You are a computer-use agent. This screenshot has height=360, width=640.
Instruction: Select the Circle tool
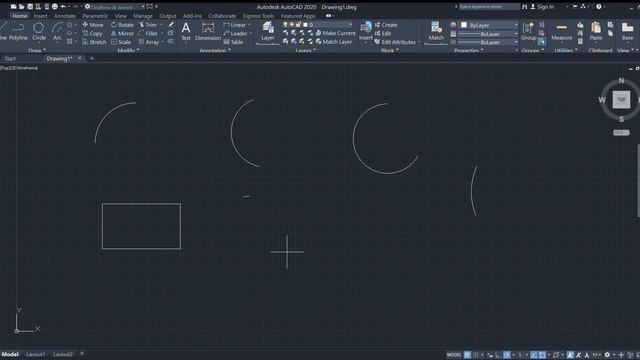[39, 31]
